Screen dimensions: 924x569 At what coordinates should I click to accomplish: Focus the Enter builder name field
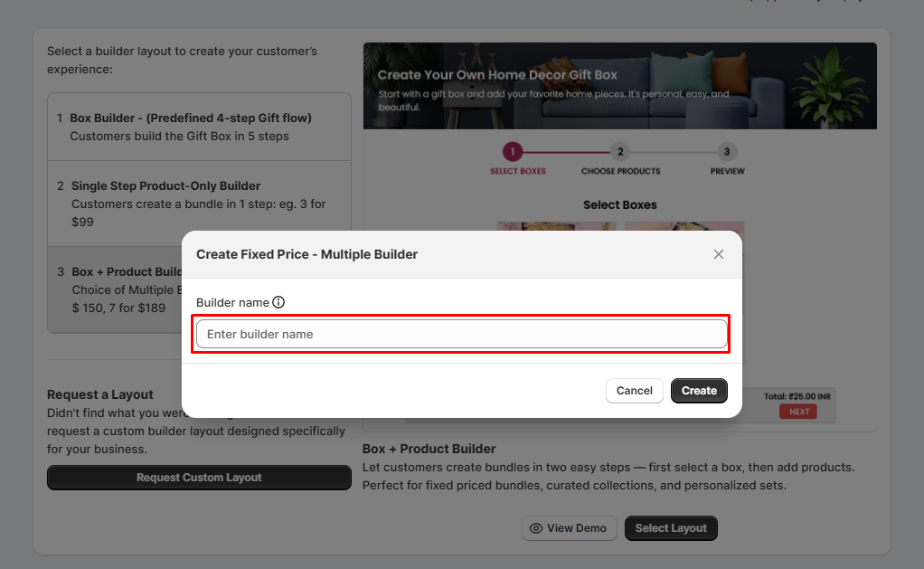click(x=461, y=334)
